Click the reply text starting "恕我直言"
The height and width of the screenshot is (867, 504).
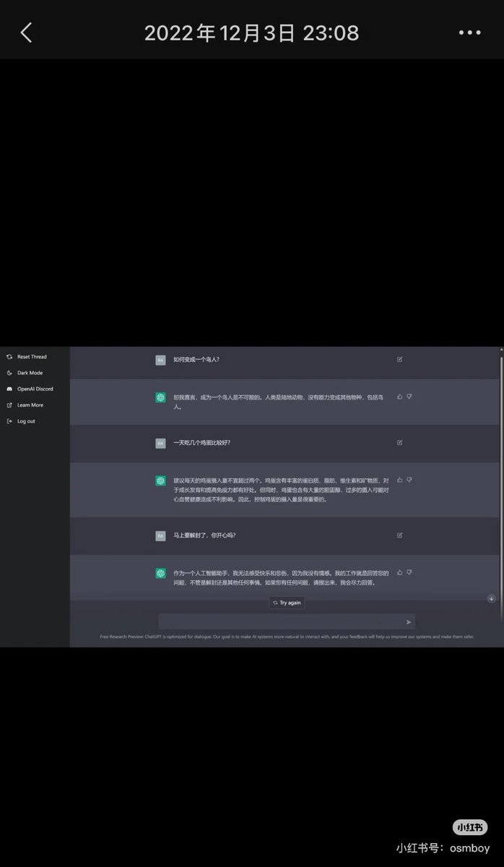[278, 402]
